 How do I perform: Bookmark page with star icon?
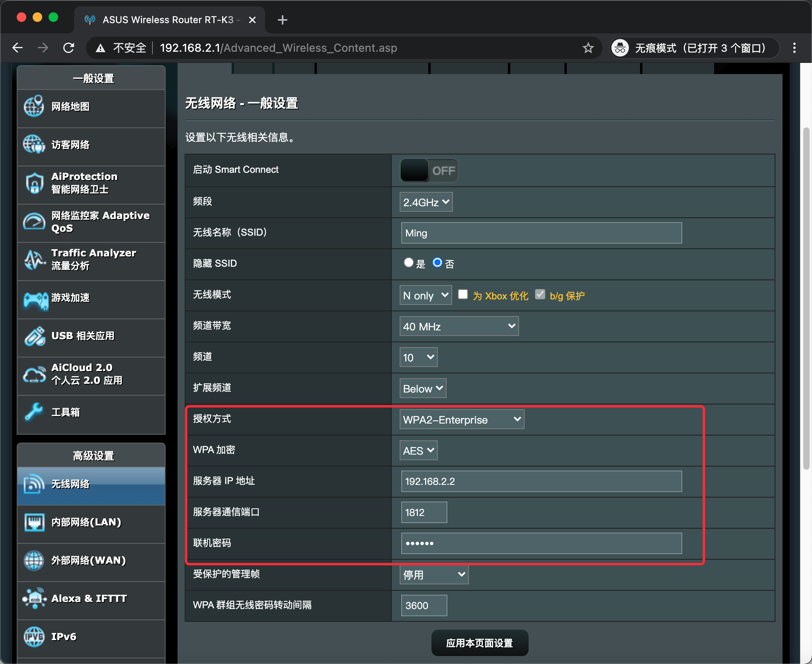click(x=588, y=48)
